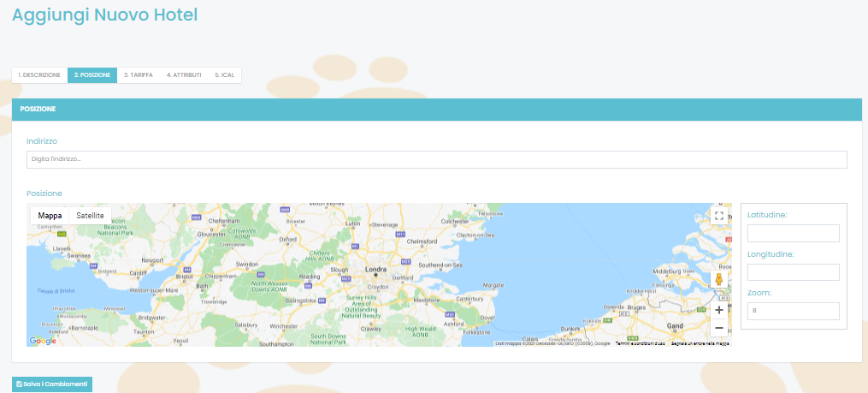Click Canterbury label on the map
Screen dimensions: 868x393
coord(470,300)
